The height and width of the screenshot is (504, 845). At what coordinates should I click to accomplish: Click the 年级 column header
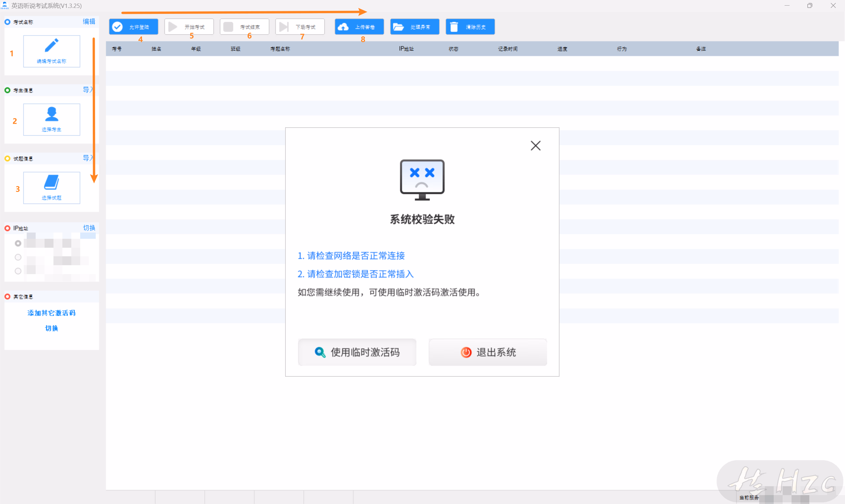point(196,49)
